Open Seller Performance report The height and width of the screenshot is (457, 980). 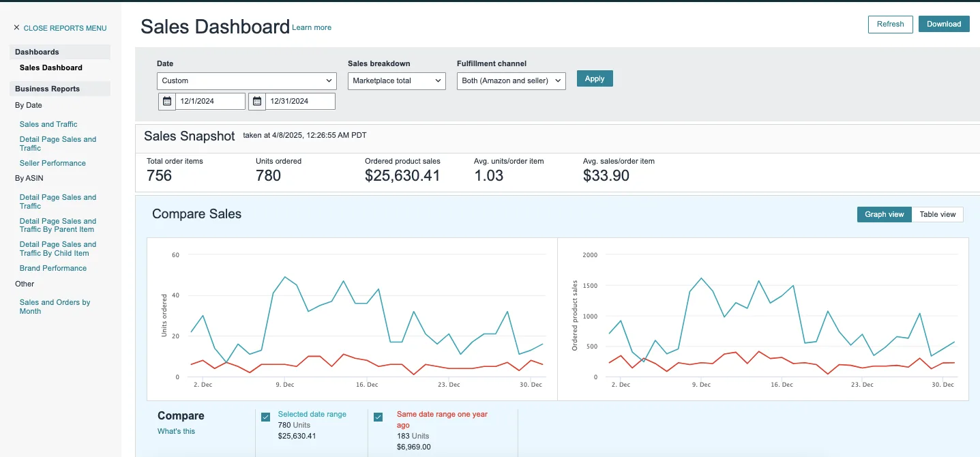click(53, 163)
